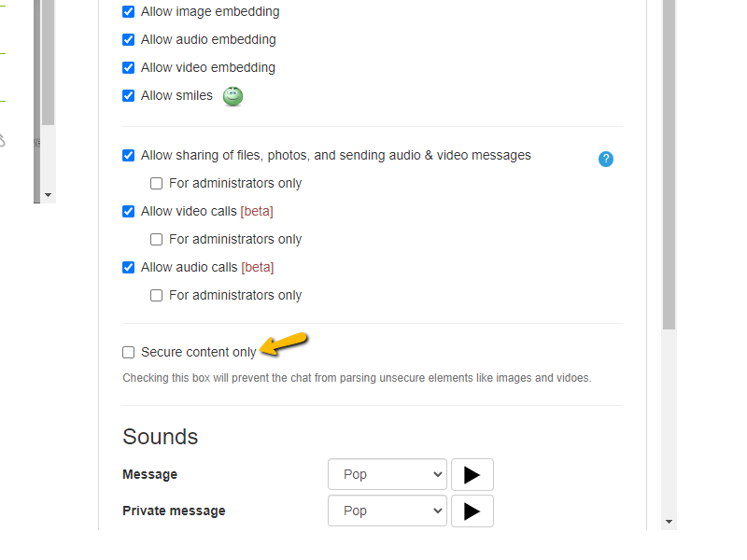The image size is (747, 560).
Task: Click the yellow arrow annotation
Action: 282,346
